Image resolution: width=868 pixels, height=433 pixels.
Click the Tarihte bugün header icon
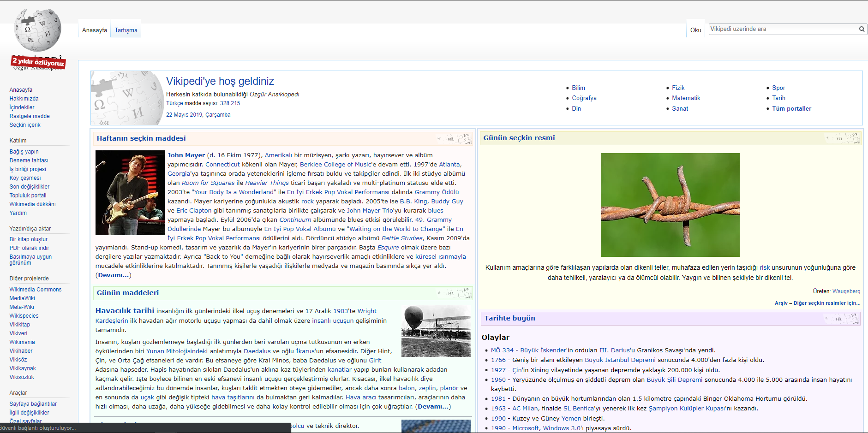[842, 318]
